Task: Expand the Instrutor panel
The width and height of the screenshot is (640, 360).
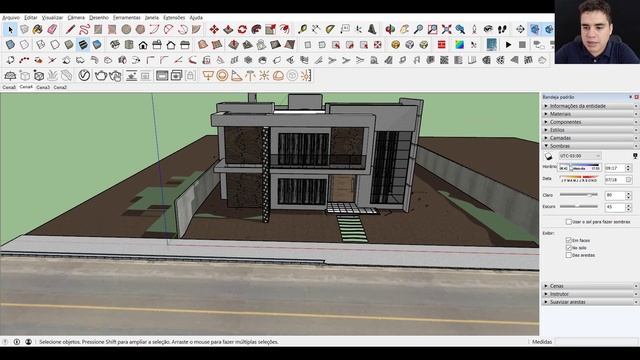Action: 590,294
